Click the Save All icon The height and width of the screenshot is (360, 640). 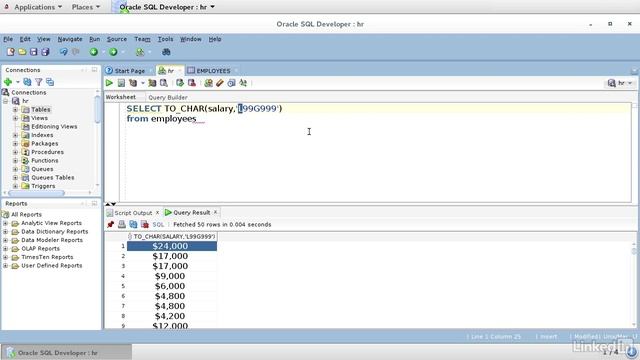45,52
